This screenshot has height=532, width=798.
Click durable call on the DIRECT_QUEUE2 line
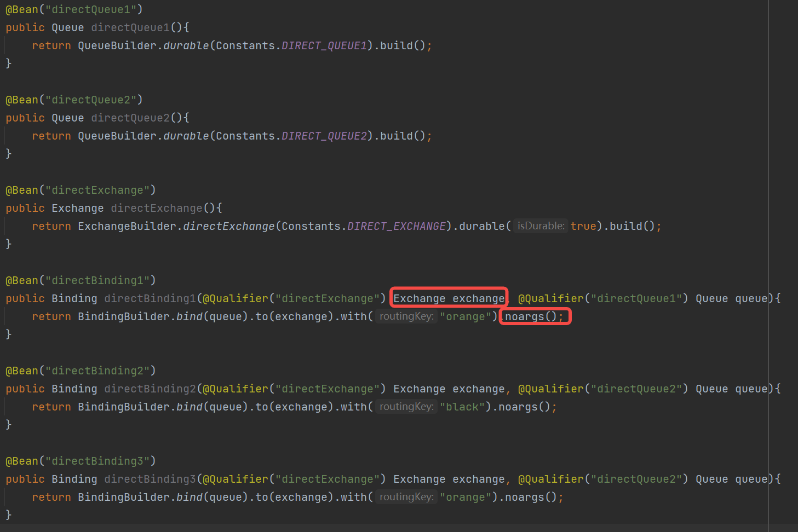tap(186, 136)
